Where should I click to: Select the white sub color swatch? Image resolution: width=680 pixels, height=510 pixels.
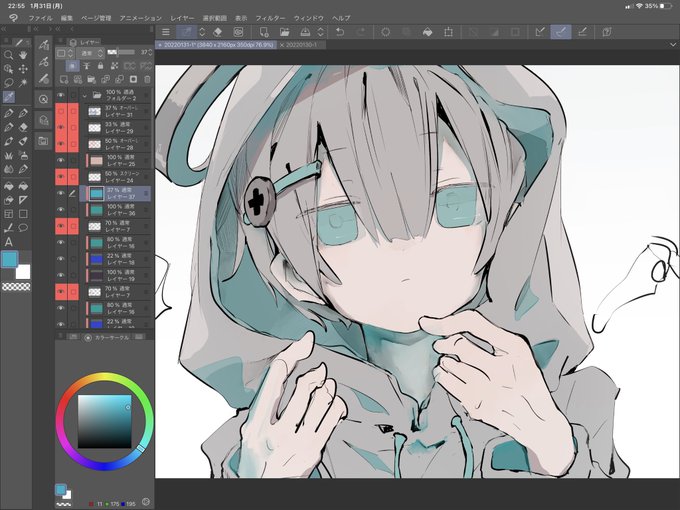23,271
